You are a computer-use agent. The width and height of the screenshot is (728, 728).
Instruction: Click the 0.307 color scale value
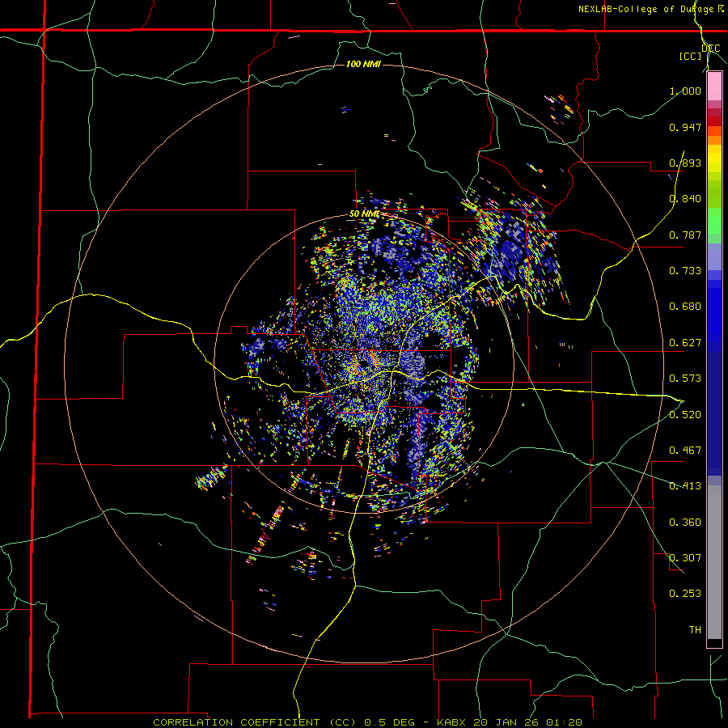(x=685, y=558)
